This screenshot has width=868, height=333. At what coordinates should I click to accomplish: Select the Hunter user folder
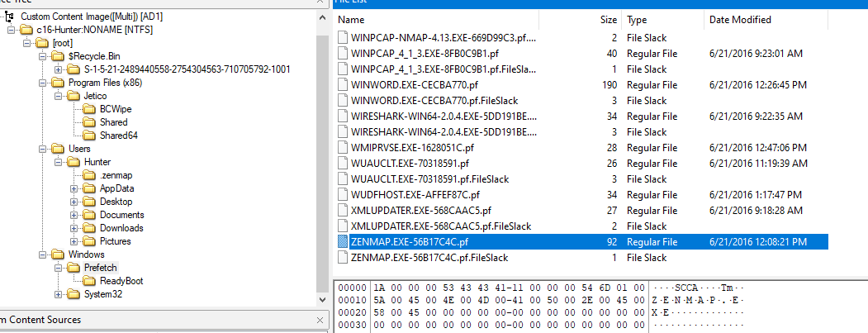click(x=97, y=162)
